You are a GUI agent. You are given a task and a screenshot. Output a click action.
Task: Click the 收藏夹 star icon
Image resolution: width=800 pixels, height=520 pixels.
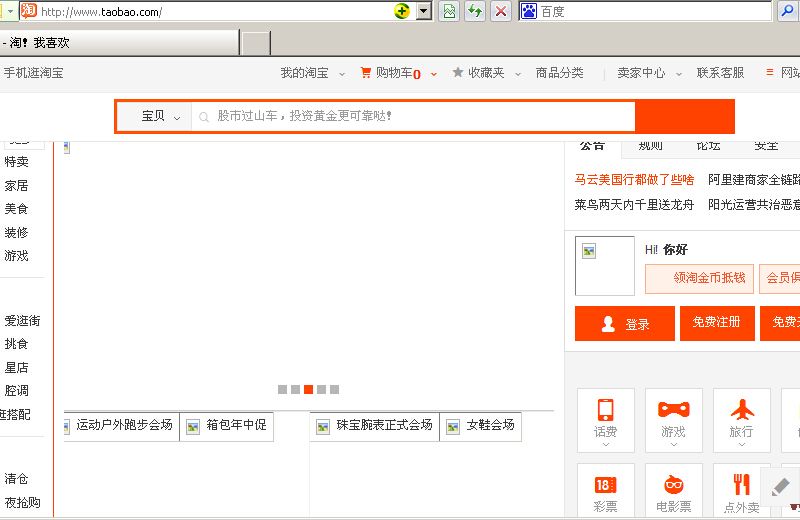[x=458, y=72]
